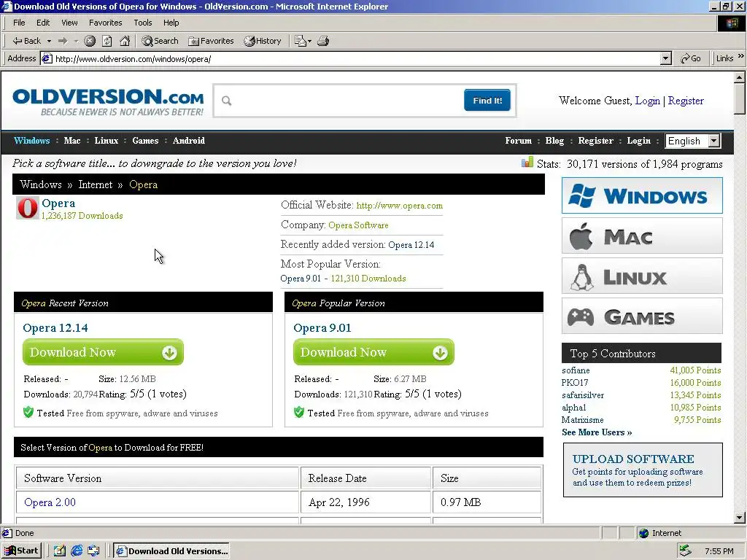Click the vertical scrollbar down arrow

click(x=740, y=518)
